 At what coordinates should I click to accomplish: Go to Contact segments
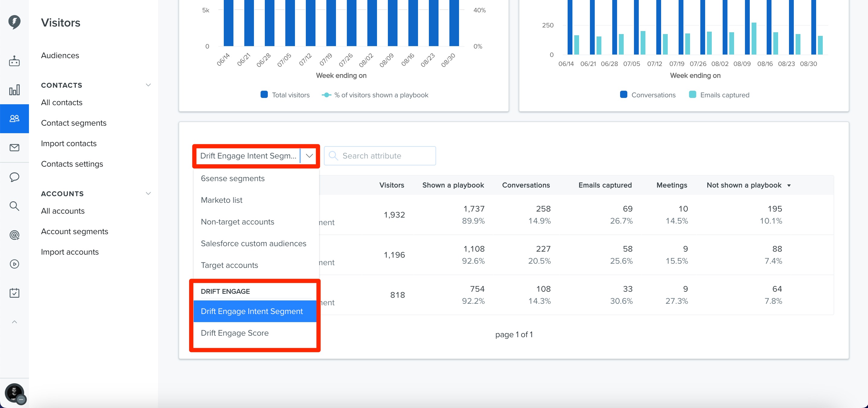click(x=74, y=123)
